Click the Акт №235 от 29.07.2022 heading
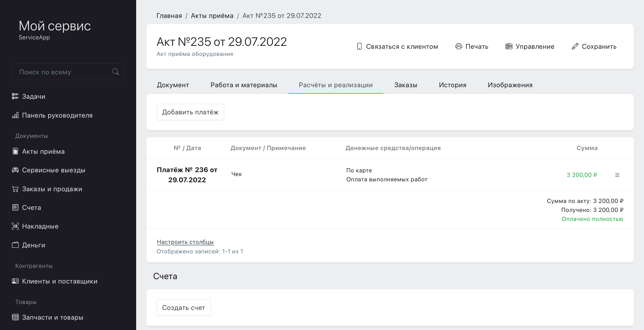 pos(221,41)
